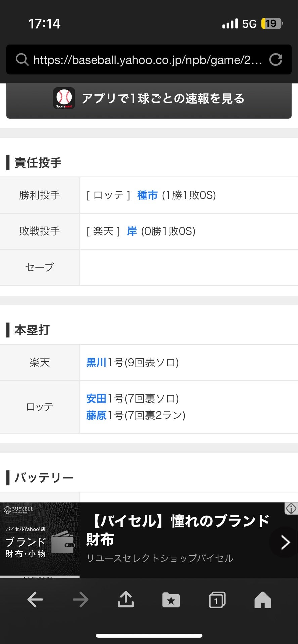
Task: Tap the URL address field
Action: coord(148,60)
